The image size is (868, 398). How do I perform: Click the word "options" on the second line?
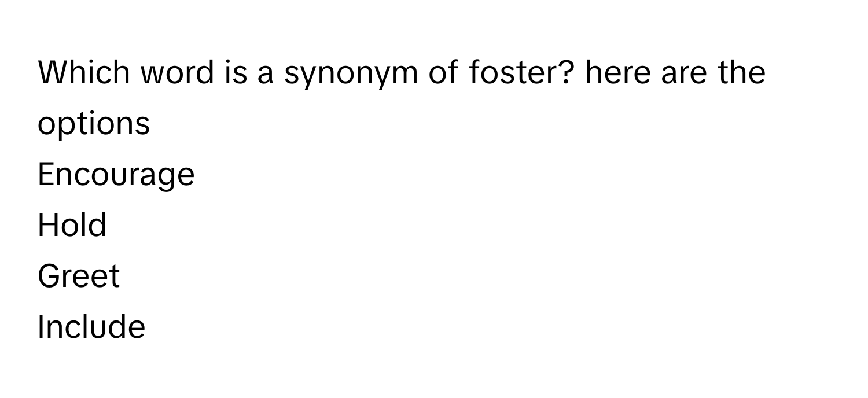(x=94, y=124)
